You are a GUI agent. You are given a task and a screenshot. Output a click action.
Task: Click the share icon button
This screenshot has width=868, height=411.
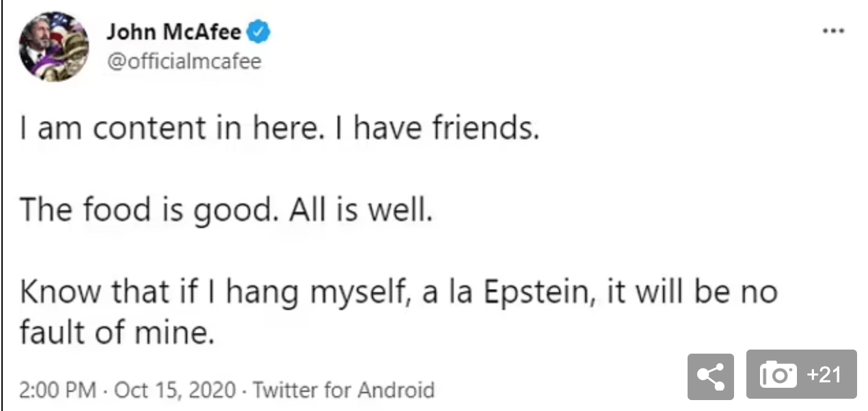tap(710, 375)
